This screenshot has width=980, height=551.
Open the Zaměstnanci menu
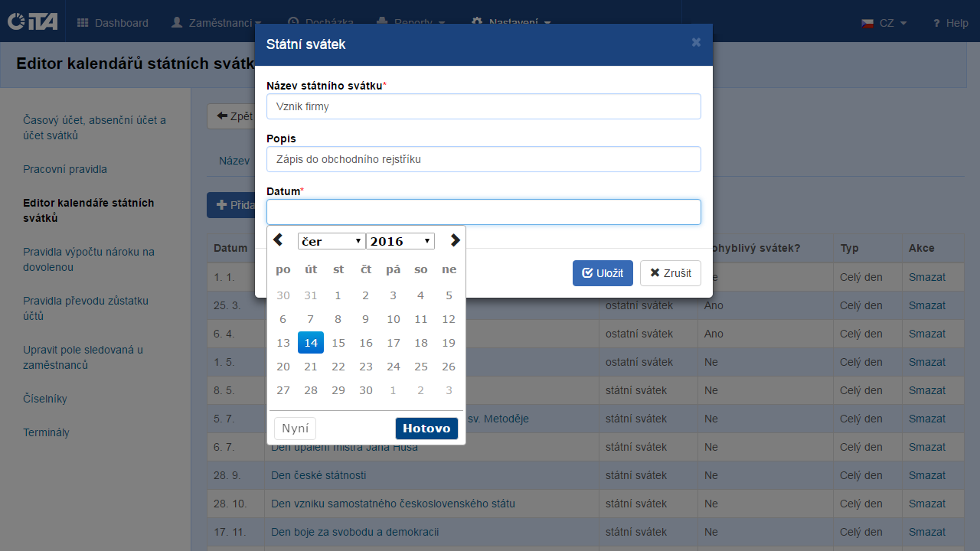217,23
